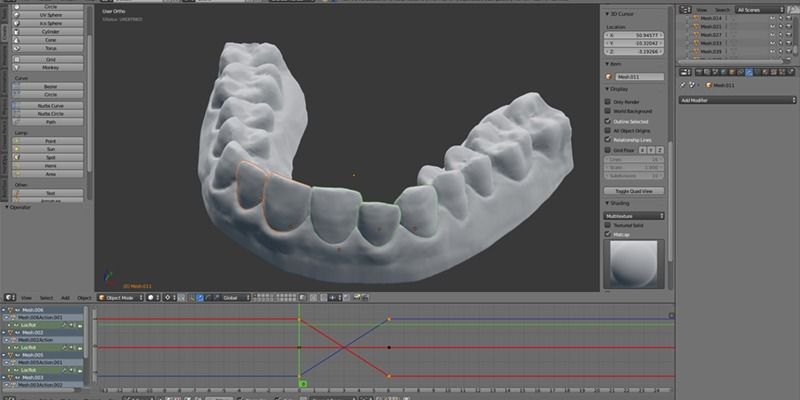Open the Add Modifier dropdown

coord(737,100)
